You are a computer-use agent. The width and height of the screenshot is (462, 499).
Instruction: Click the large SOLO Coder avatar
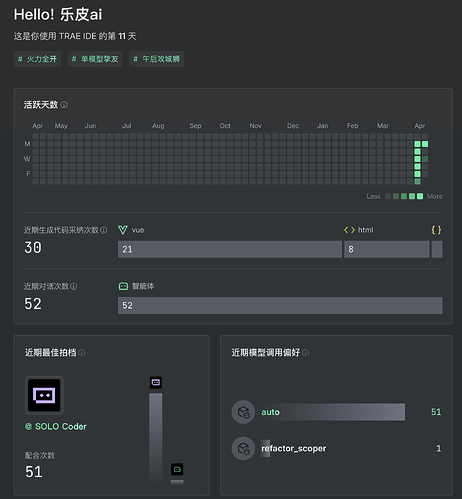[44, 395]
